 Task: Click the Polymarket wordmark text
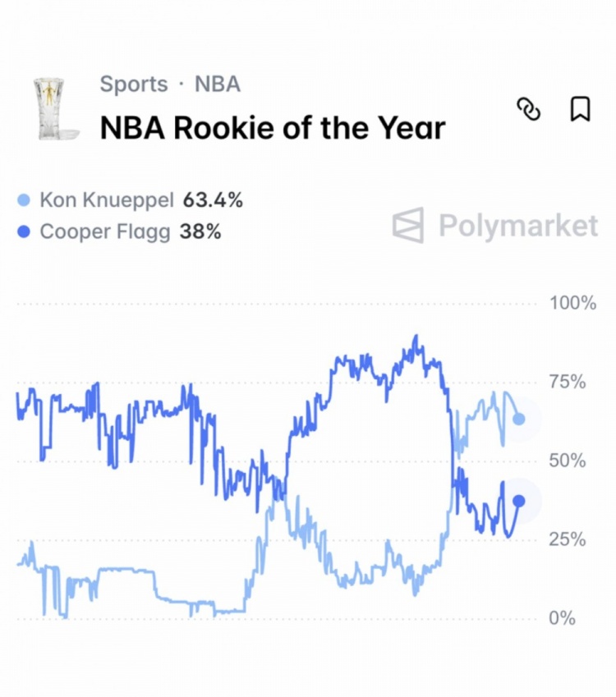click(518, 225)
